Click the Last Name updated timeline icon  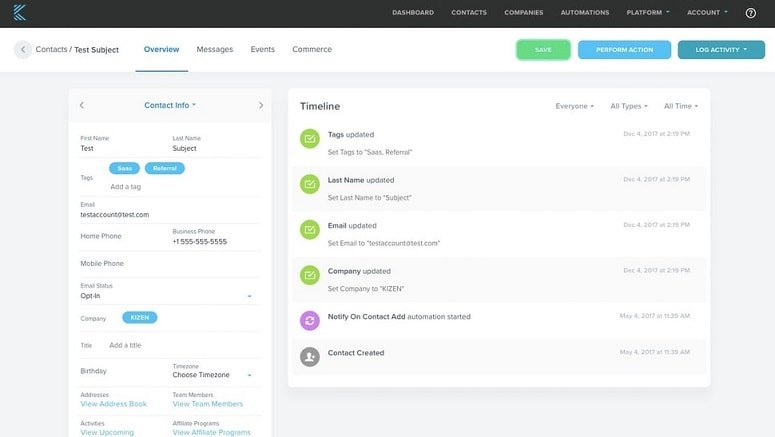tap(310, 184)
